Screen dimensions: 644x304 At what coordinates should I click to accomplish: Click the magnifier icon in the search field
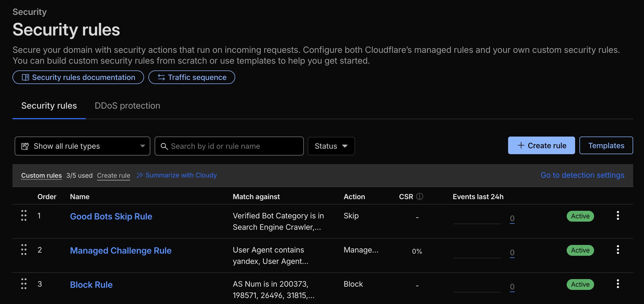tap(164, 146)
